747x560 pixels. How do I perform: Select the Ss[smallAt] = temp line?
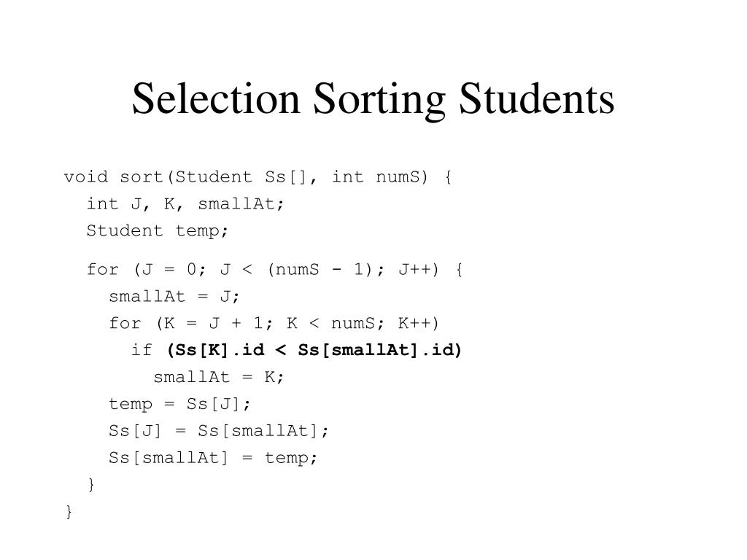(213, 458)
